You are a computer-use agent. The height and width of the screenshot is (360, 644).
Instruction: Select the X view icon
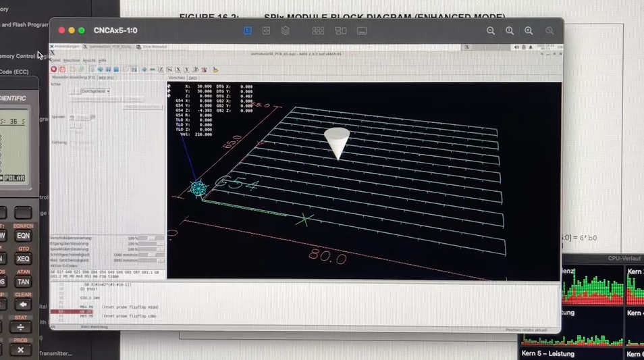coord(178,69)
